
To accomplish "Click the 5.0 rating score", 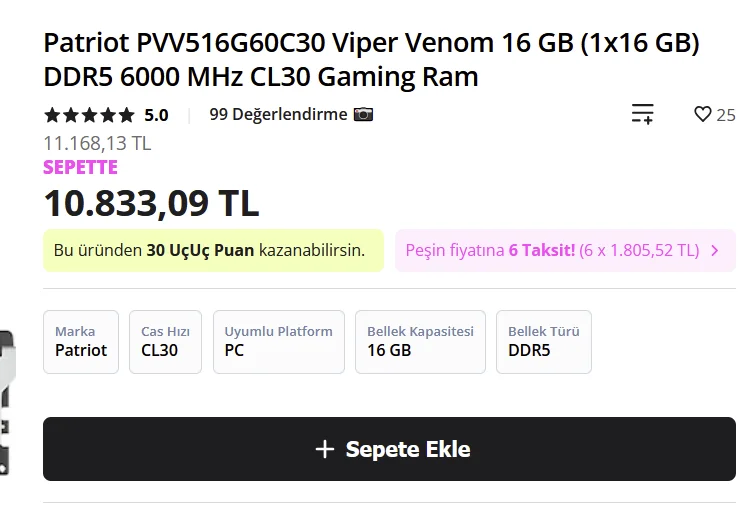I will click(156, 115).
